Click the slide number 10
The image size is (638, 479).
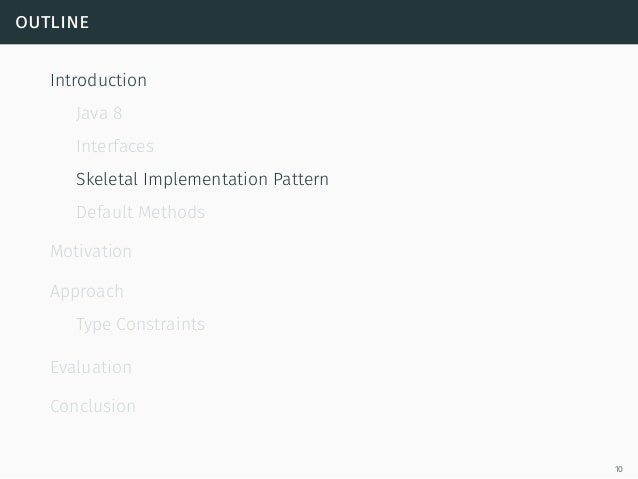[x=619, y=469]
